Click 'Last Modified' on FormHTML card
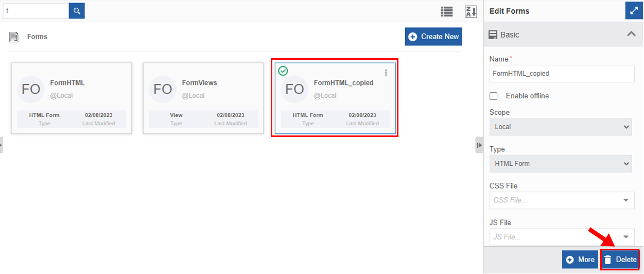The width and height of the screenshot is (644, 274). pyautogui.click(x=99, y=124)
